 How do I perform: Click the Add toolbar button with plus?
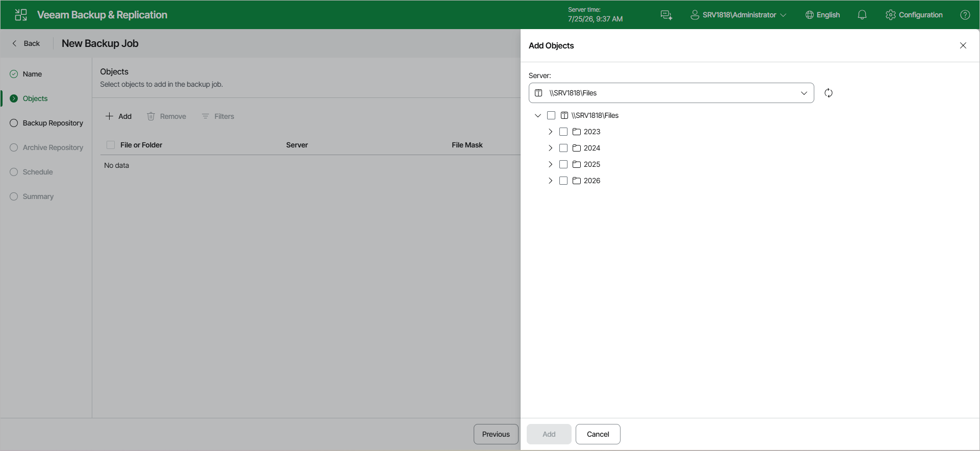(x=118, y=116)
